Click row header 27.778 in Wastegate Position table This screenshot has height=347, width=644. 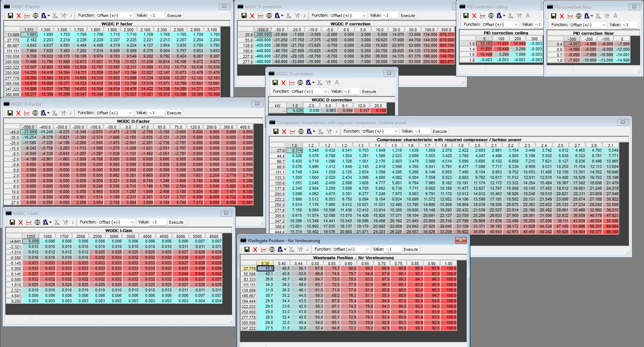coord(248,268)
